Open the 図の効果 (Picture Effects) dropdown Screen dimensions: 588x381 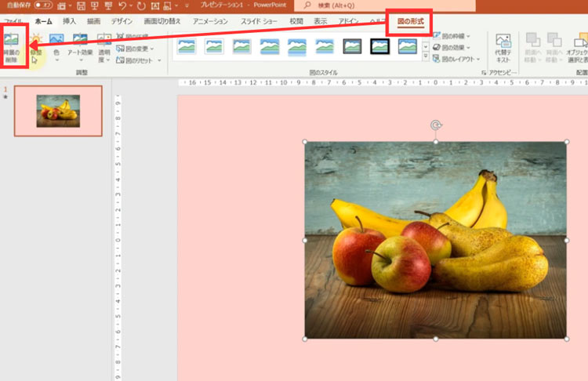tap(457, 47)
